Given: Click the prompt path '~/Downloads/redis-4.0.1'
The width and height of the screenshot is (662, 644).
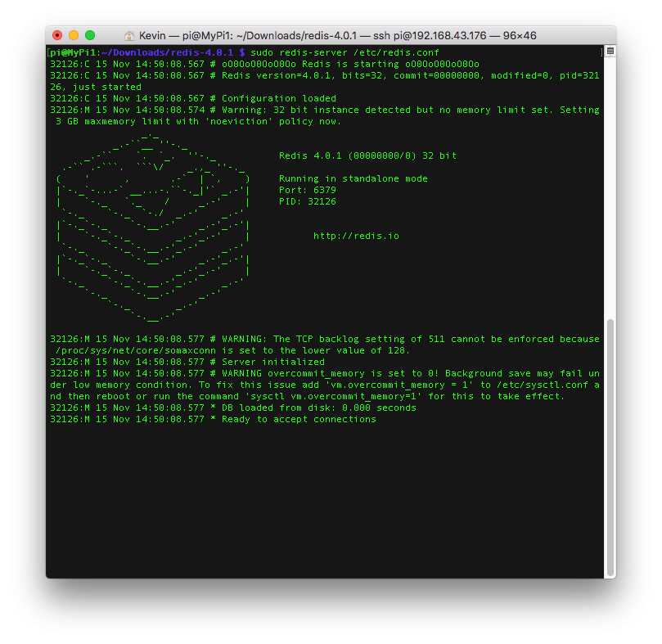Looking at the screenshot, I should 167,53.
